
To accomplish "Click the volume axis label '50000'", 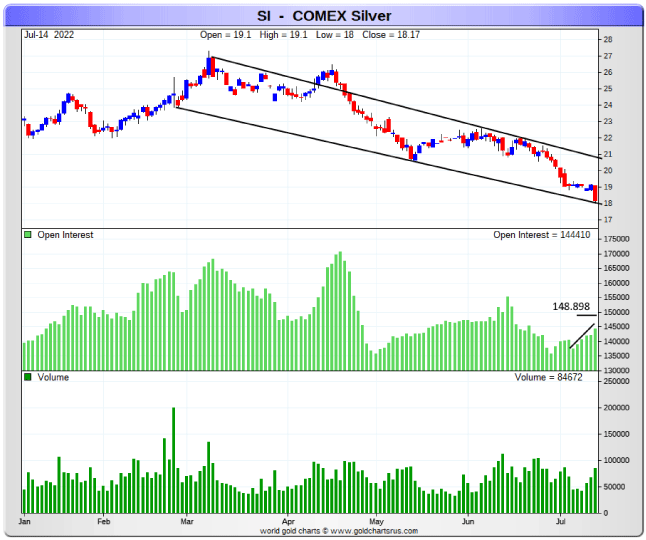I will click(614, 487).
